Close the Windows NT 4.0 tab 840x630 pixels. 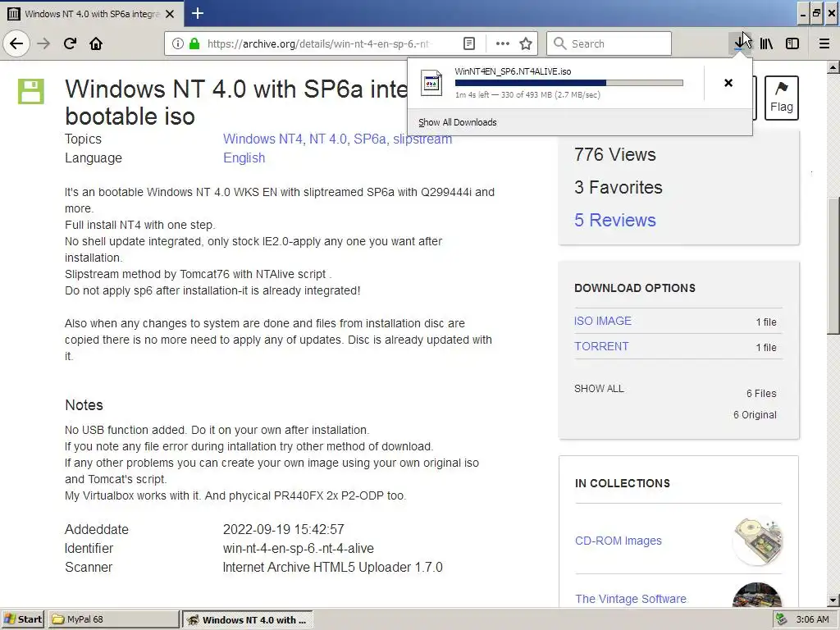[x=170, y=14]
